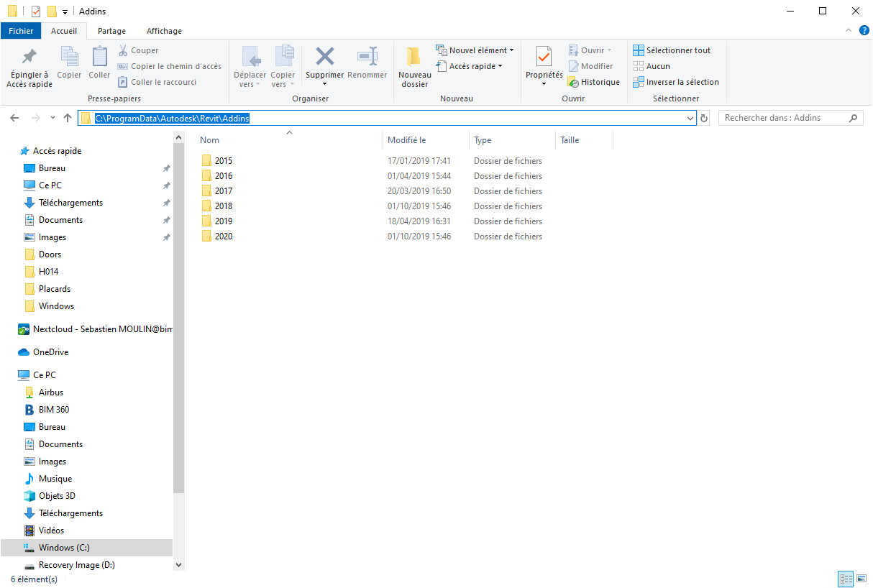Image resolution: width=873 pixels, height=588 pixels.
Task: Select the 2019 folder
Action: point(224,221)
